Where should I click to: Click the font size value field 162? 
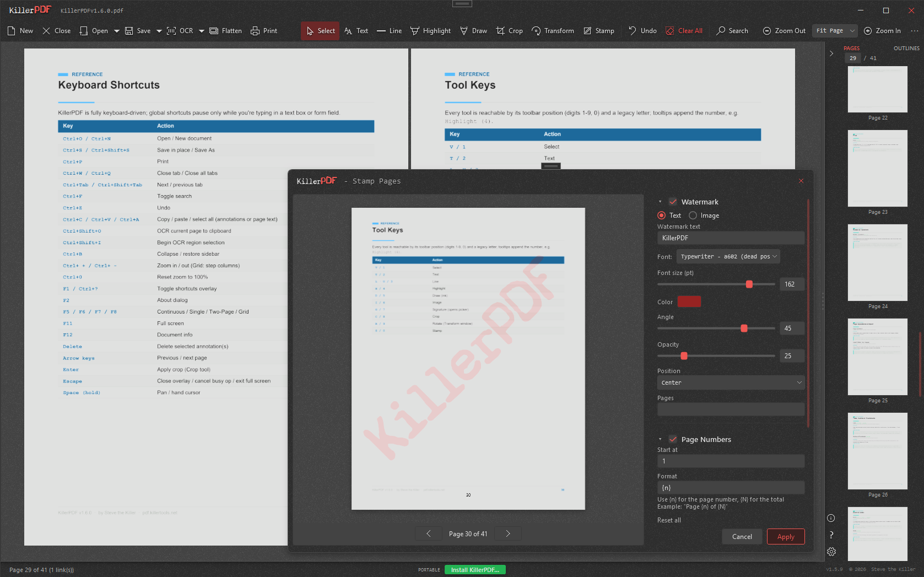pos(792,284)
